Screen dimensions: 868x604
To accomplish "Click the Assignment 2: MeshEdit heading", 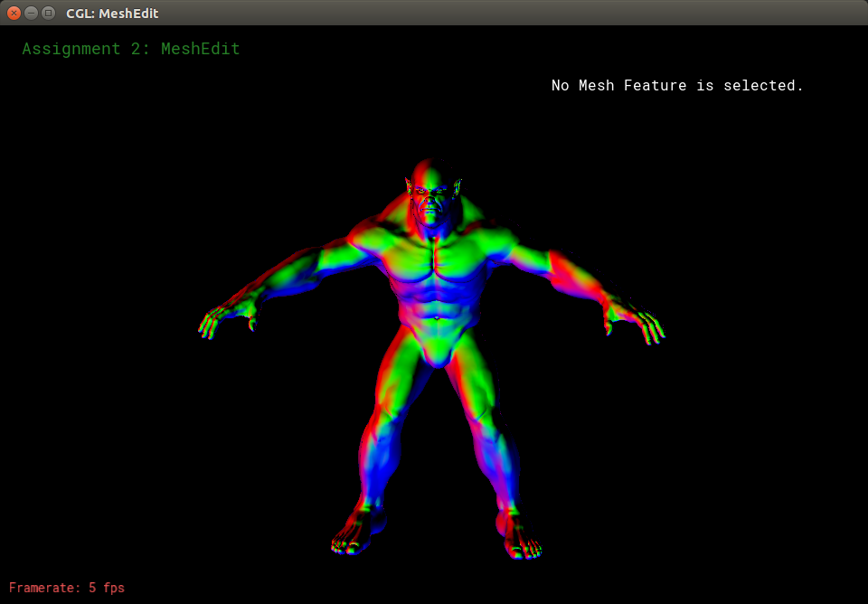I will point(131,49).
